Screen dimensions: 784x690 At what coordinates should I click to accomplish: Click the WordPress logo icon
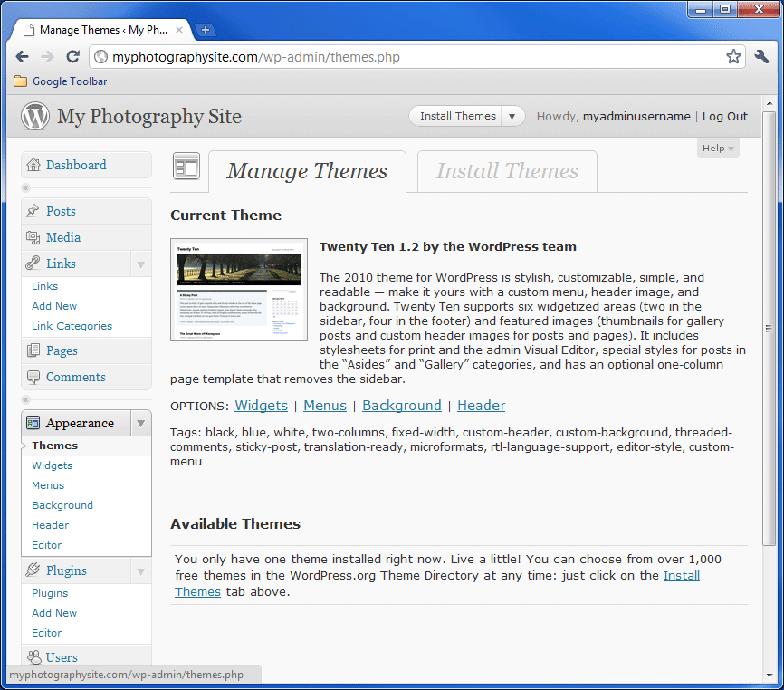pyautogui.click(x=35, y=116)
